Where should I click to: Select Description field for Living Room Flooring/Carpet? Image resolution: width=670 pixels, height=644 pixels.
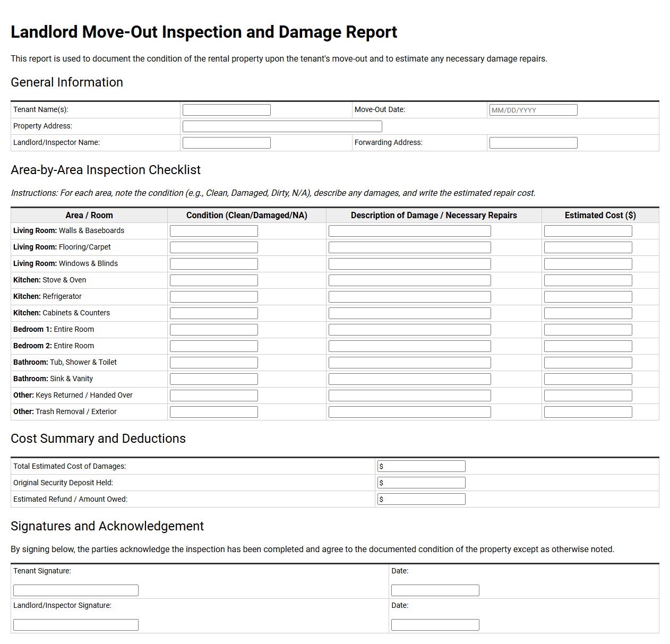tap(410, 247)
